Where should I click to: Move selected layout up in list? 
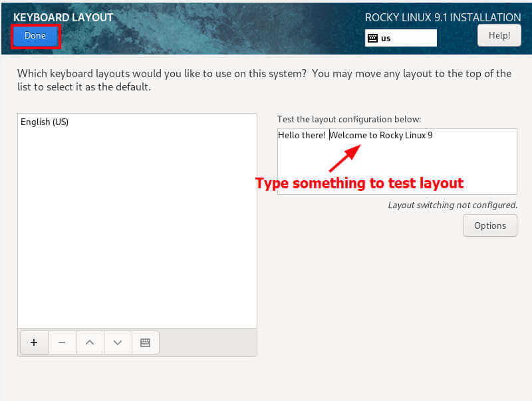click(90, 342)
